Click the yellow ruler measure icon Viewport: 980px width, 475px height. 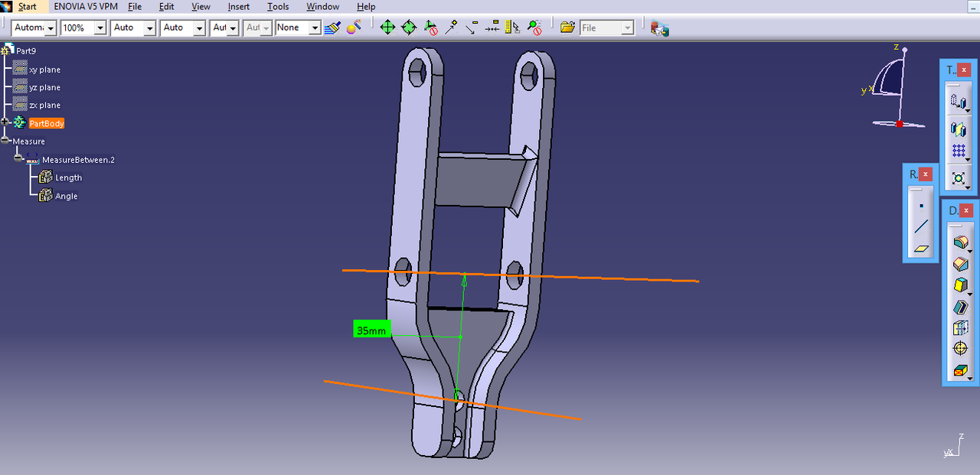513,28
